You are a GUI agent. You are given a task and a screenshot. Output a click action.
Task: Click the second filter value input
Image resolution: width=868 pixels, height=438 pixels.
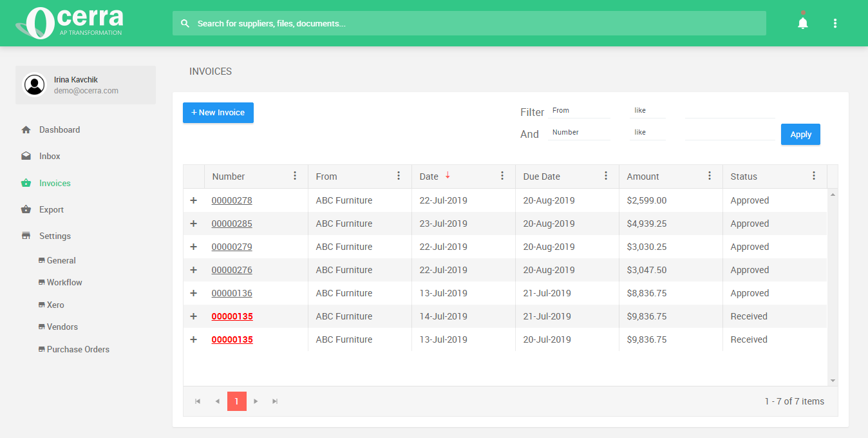pyautogui.click(x=730, y=133)
